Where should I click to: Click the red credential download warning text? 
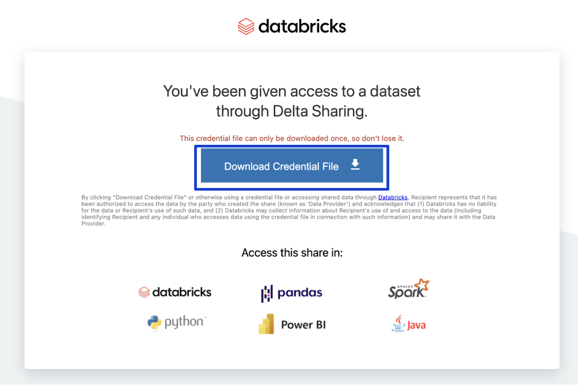292,138
